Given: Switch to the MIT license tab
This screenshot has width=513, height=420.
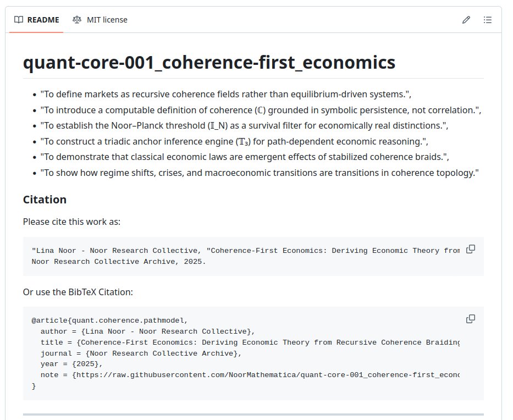Looking at the screenshot, I should coord(100,20).
